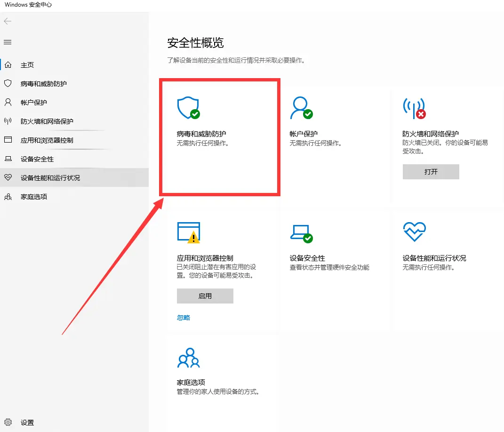Screen dimensions: 504x432
Task: Open the 帐户保护 card title
Action: click(x=304, y=134)
